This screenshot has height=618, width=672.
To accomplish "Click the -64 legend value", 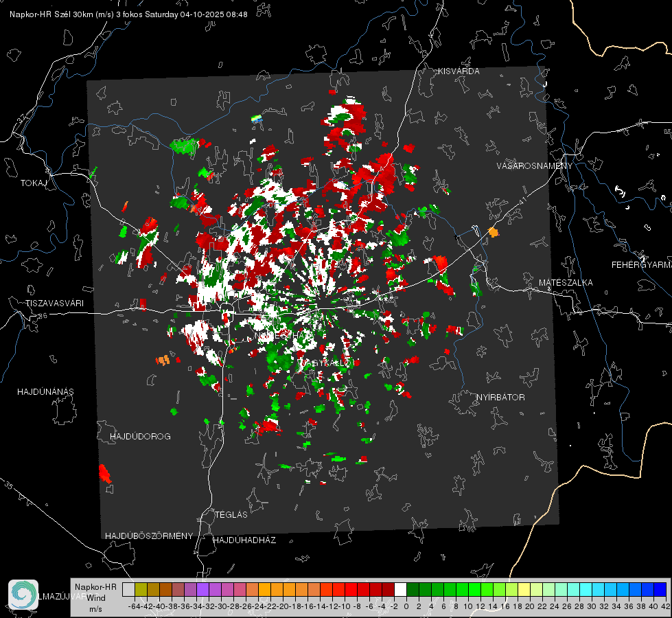I will pyautogui.click(x=134, y=606).
